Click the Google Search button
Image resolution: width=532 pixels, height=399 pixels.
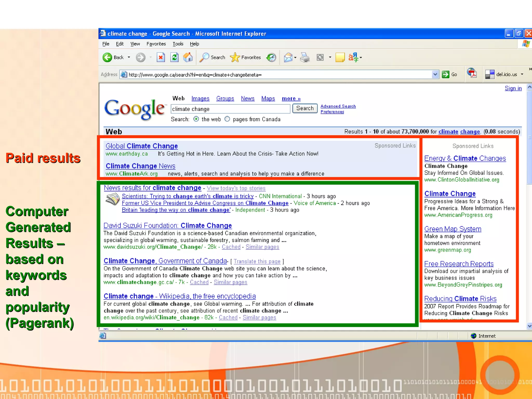point(305,108)
